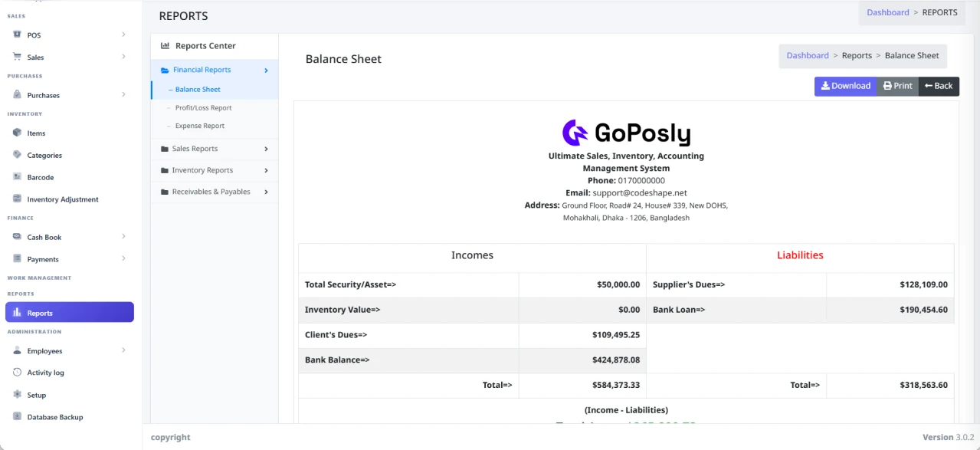980x450 pixels.
Task: Expand the Sales Reports chevron
Action: pyautogui.click(x=266, y=149)
